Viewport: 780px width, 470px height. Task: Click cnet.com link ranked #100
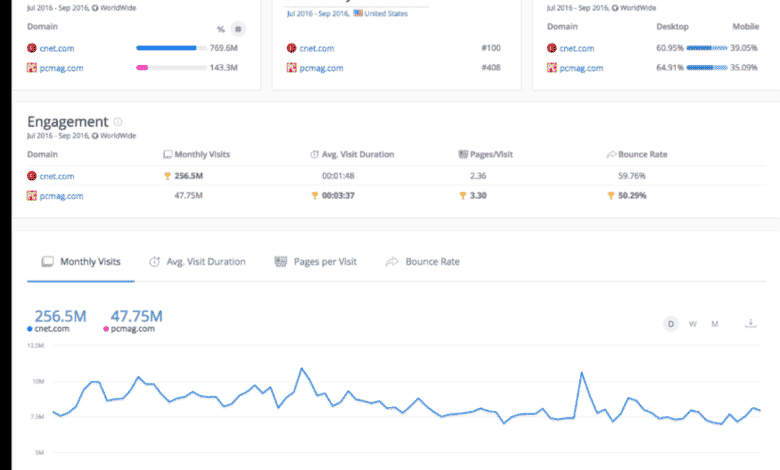click(x=316, y=48)
